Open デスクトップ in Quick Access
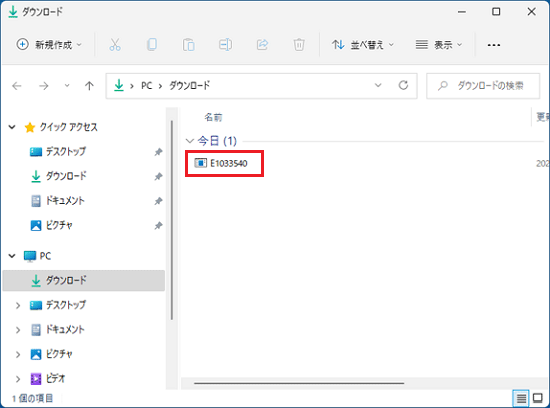The height and width of the screenshot is (408, 550). coord(66,152)
